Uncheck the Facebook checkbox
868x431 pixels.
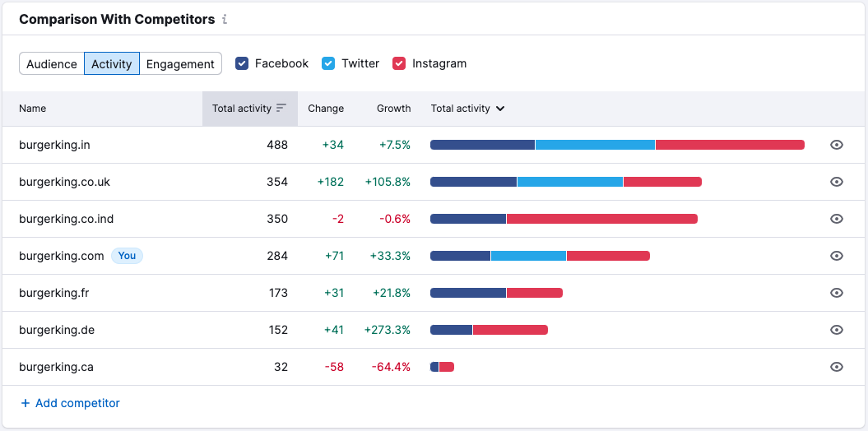click(242, 63)
